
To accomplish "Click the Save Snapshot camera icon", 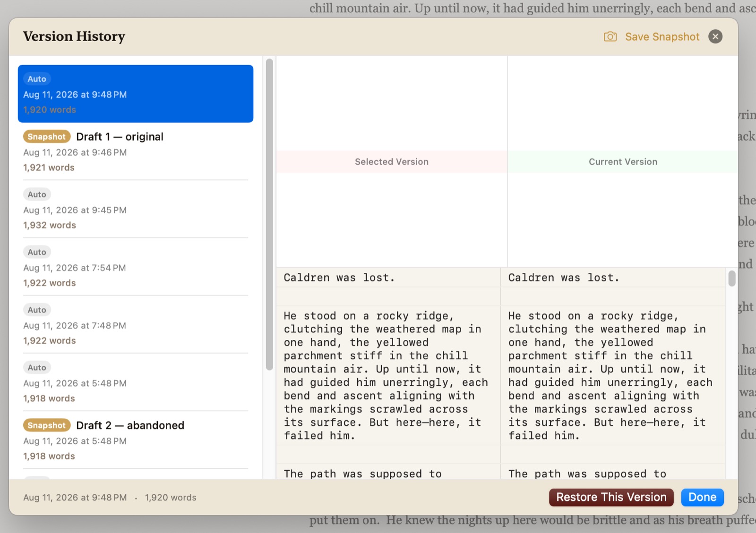I will pos(610,37).
